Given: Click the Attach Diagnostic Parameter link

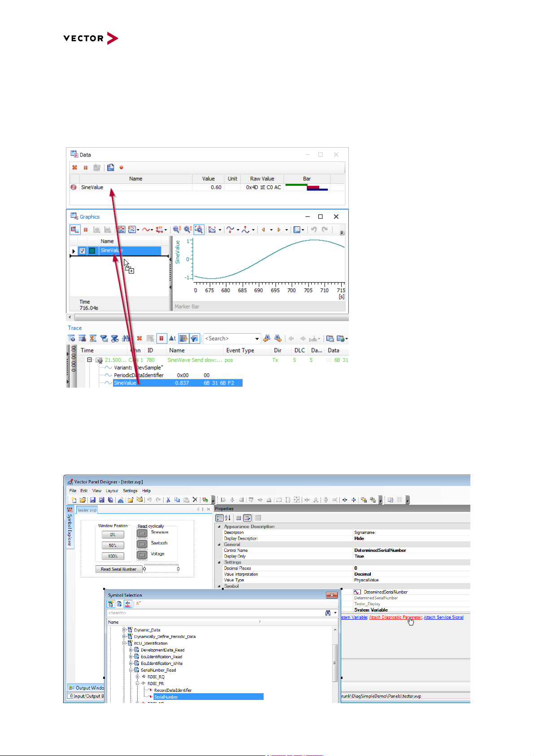Looking at the screenshot, I should (395, 617).
